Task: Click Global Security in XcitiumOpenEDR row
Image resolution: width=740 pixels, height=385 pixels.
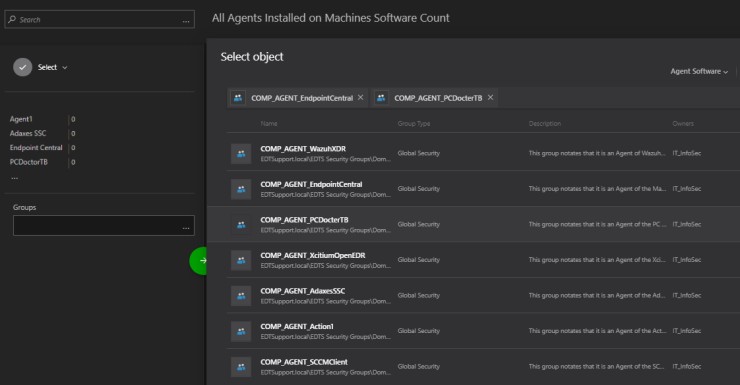Action: (x=419, y=259)
